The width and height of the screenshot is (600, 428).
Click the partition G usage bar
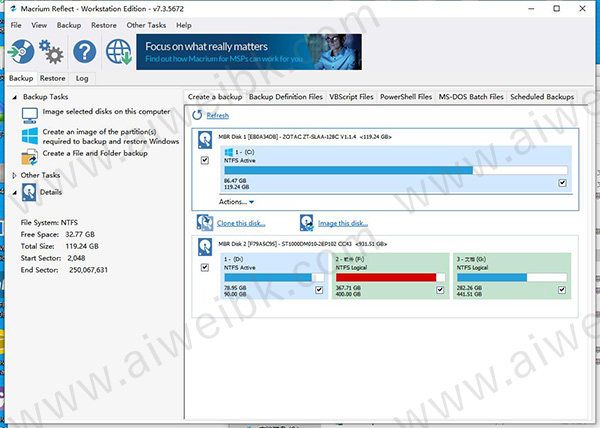click(x=512, y=277)
